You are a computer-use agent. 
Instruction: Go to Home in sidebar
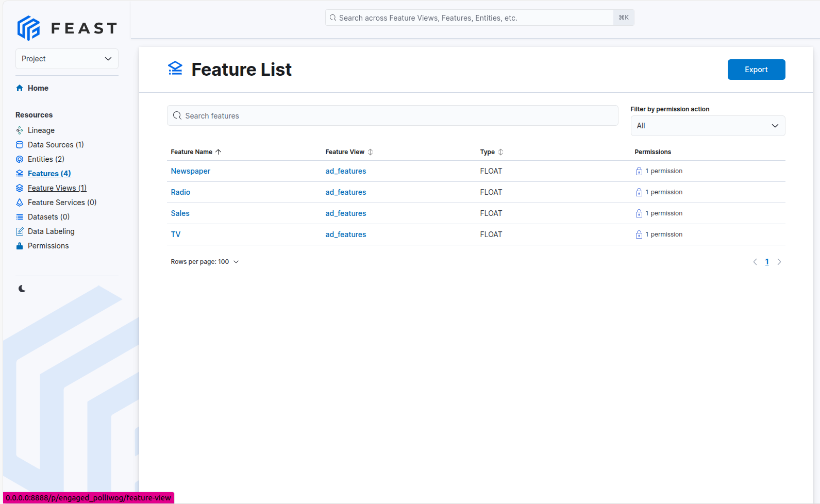click(38, 88)
